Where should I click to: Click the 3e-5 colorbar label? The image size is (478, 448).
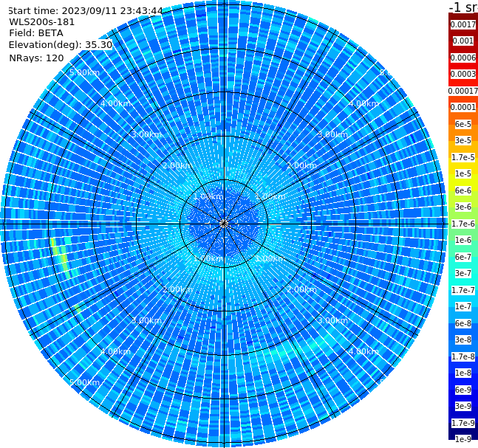[463, 140]
